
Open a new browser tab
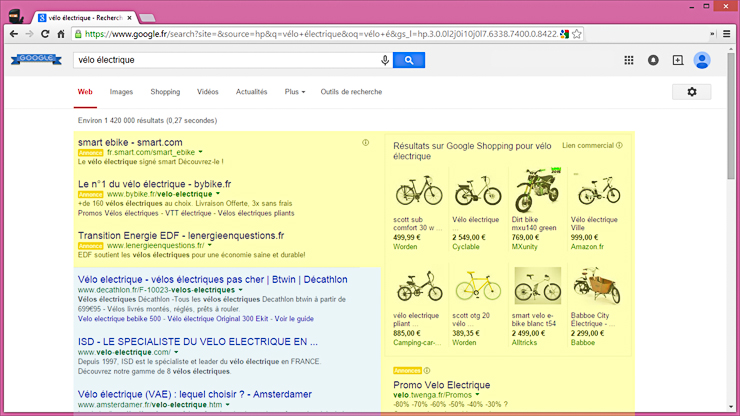pyautogui.click(x=147, y=18)
